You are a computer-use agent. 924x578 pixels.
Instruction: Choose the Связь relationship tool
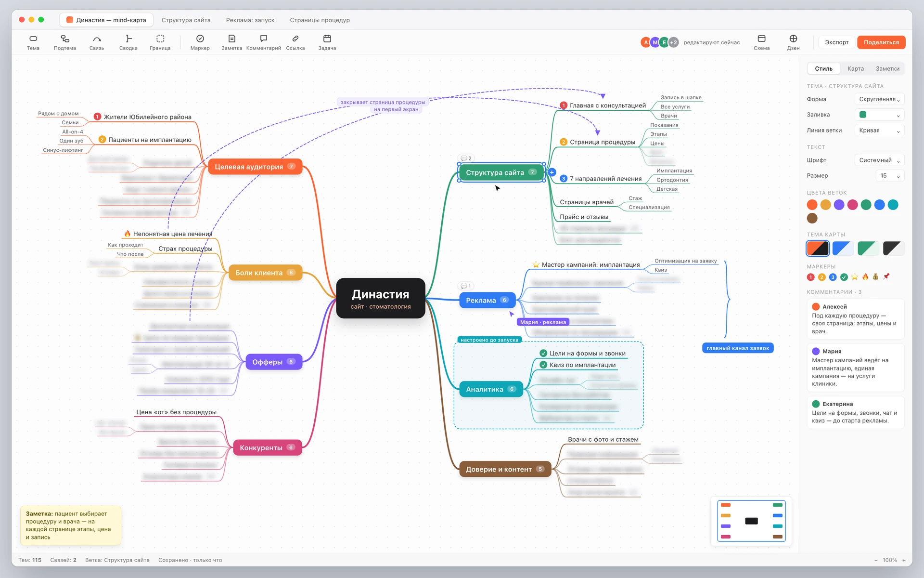pos(97,42)
